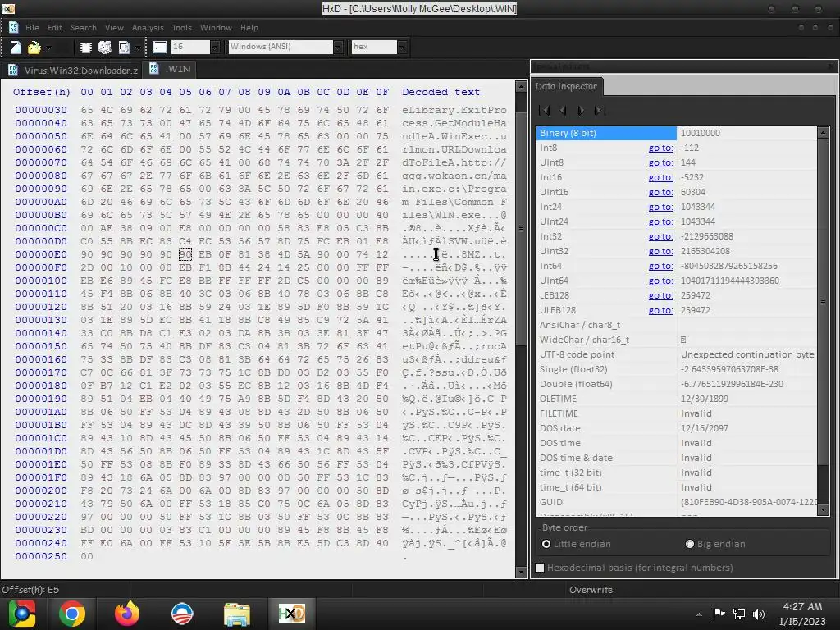Image resolution: width=840 pixels, height=630 pixels.
Task: Open the Tools menu
Action: pyautogui.click(x=181, y=27)
